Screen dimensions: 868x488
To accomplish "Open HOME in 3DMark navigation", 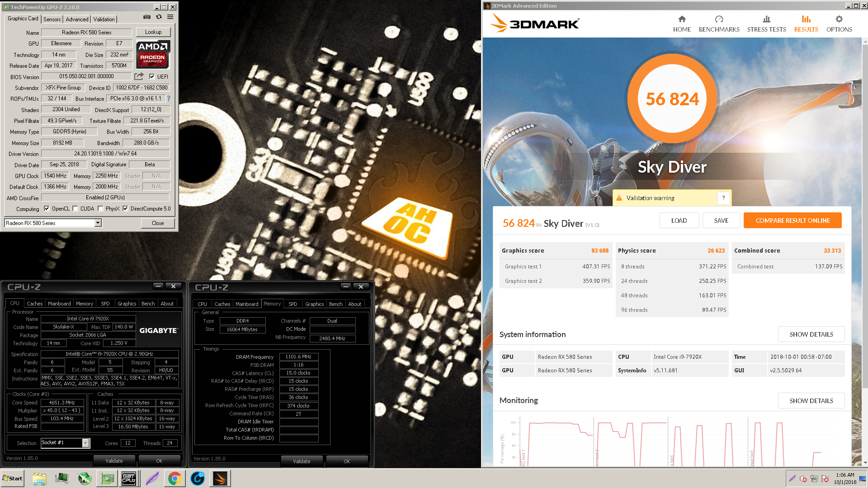I will coord(682,24).
